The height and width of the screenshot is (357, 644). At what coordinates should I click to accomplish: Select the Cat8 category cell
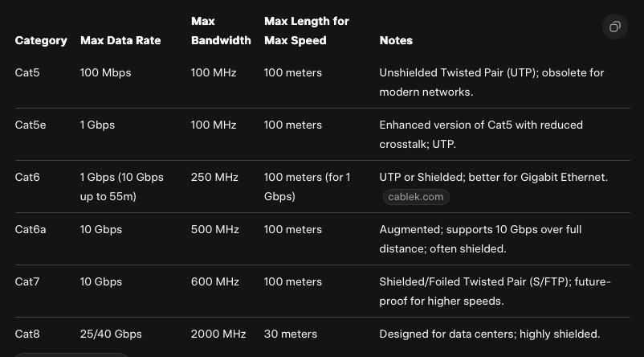pos(27,334)
